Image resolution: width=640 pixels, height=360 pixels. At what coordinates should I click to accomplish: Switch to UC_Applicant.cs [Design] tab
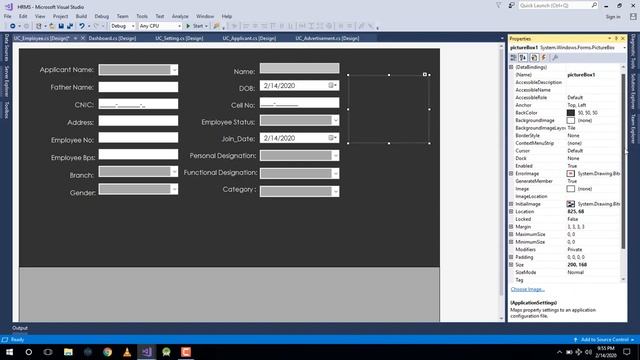pyautogui.click(x=249, y=38)
